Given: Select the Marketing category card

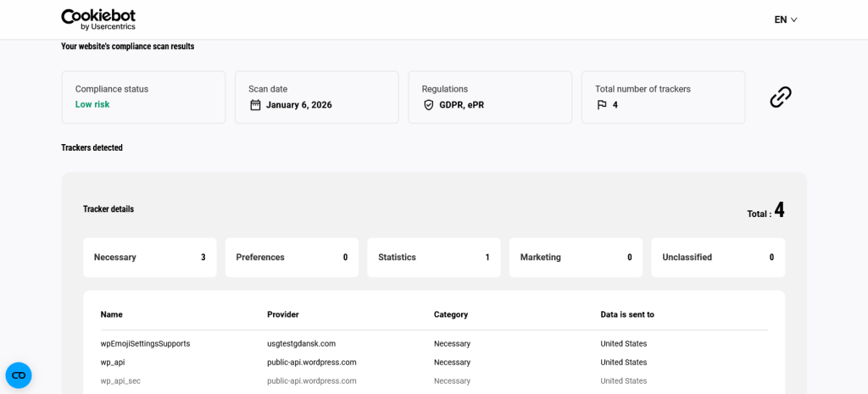Looking at the screenshot, I should pos(576,258).
